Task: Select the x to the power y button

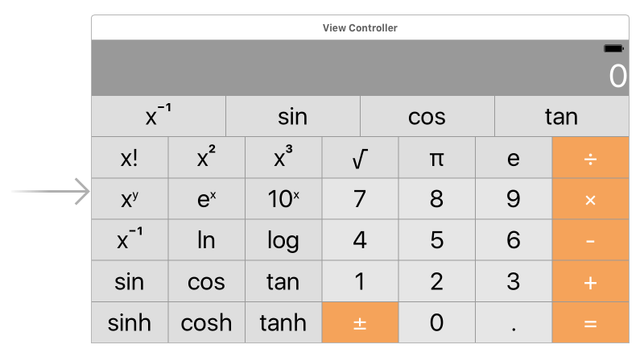Action: [130, 199]
